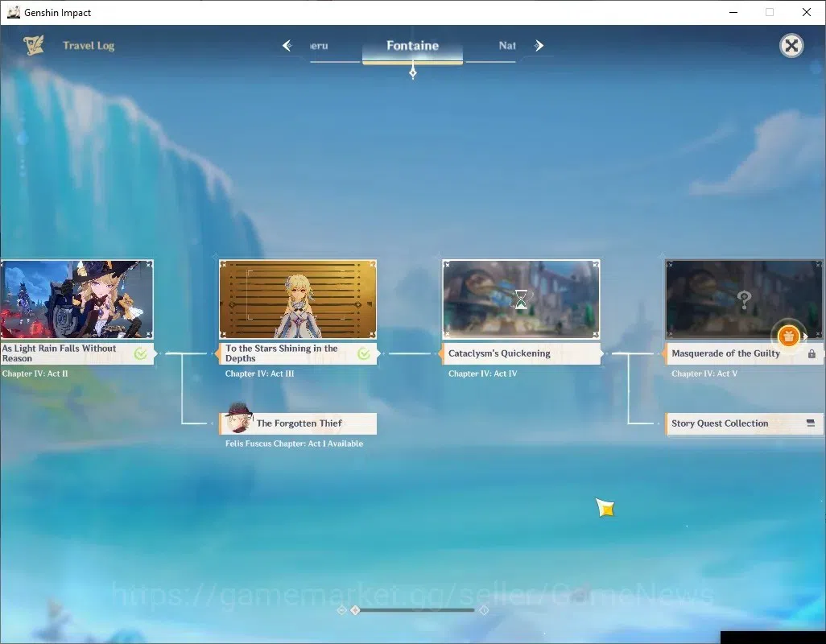
Task: Close the Genshin Impact window
Action: (806, 12)
